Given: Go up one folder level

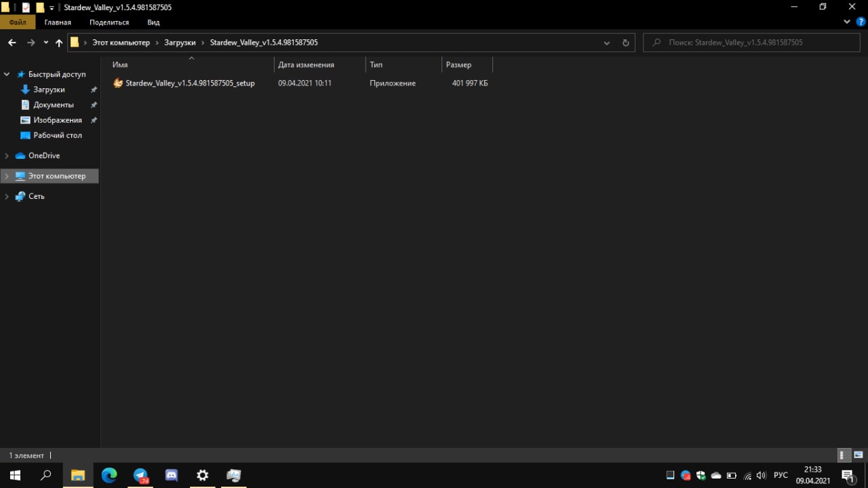Looking at the screenshot, I should click(x=59, y=43).
